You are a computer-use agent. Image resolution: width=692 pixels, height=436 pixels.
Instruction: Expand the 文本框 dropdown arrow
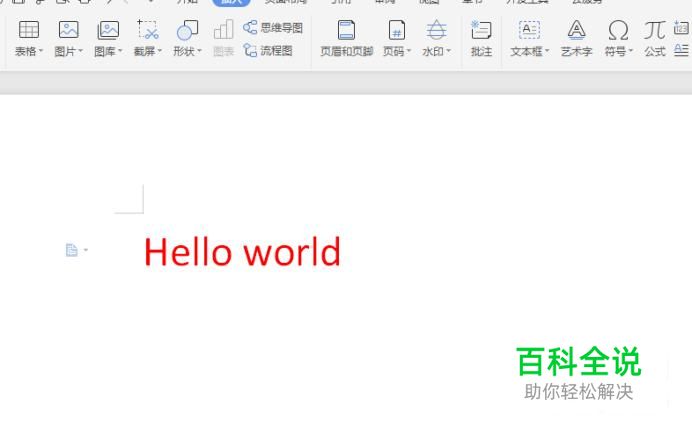pyautogui.click(x=547, y=51)
